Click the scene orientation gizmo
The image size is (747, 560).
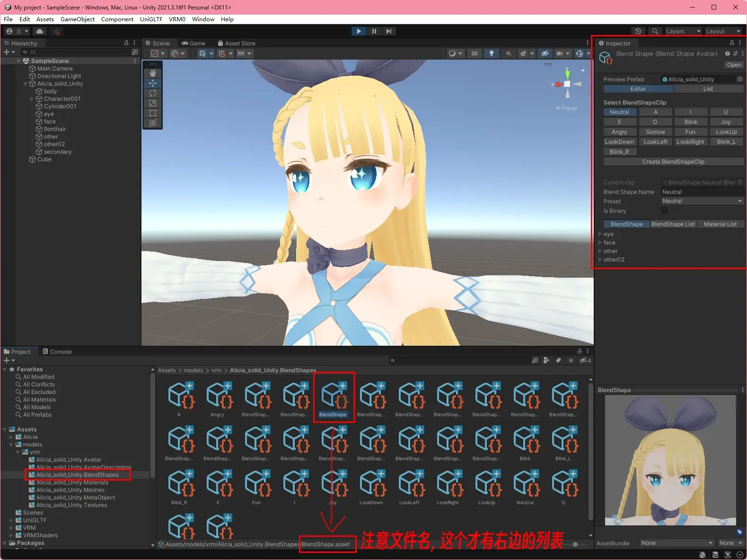567,84
